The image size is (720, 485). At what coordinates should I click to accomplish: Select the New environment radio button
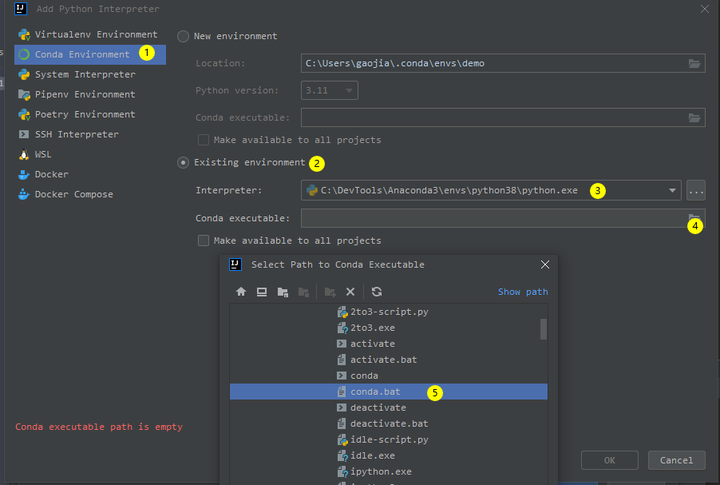183,37
